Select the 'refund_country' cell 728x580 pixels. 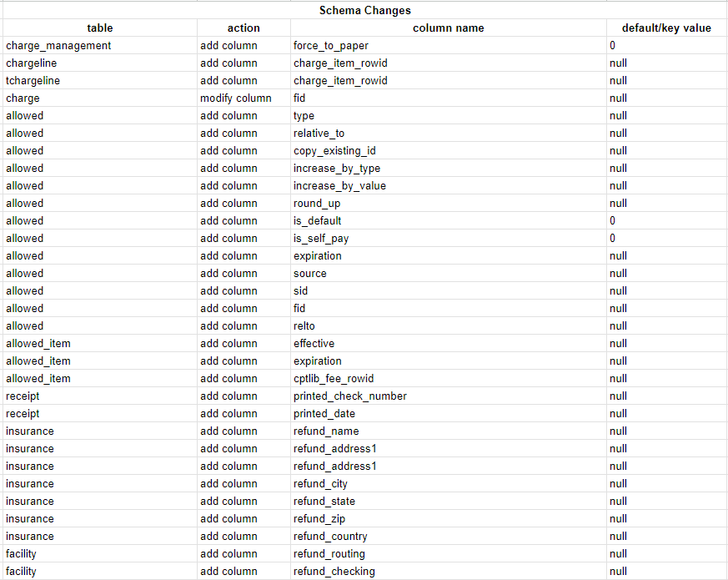coord(448,537)
